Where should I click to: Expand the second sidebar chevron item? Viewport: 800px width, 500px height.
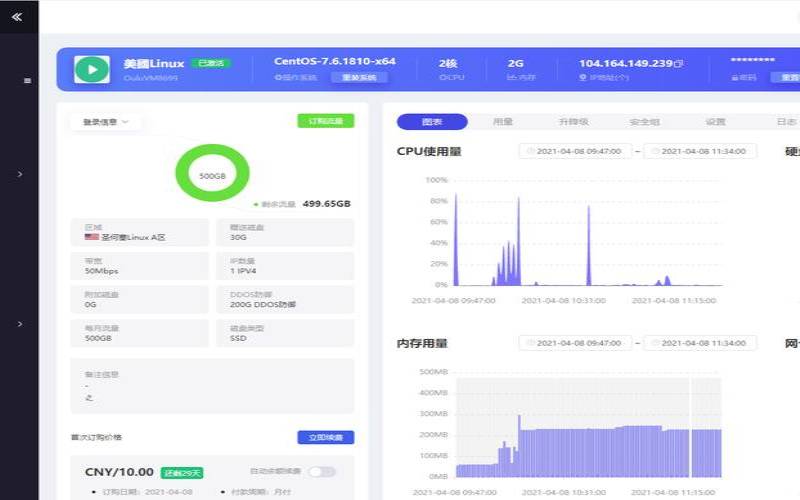point(20,324)
